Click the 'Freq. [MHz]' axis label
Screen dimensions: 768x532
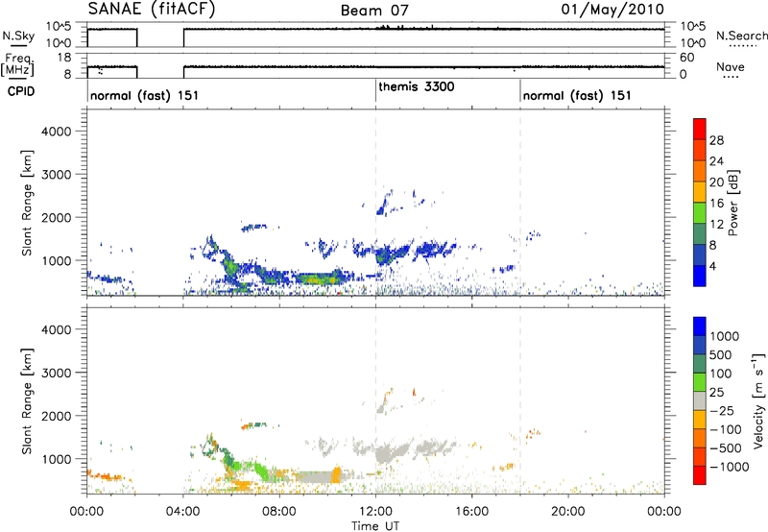click(x=17, y=64)
